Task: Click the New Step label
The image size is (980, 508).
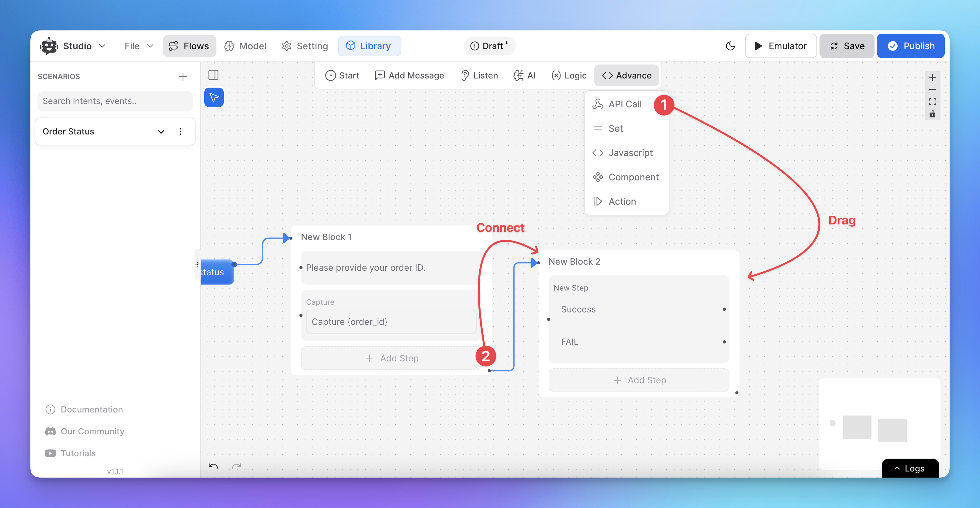Action: coord(571,288)
